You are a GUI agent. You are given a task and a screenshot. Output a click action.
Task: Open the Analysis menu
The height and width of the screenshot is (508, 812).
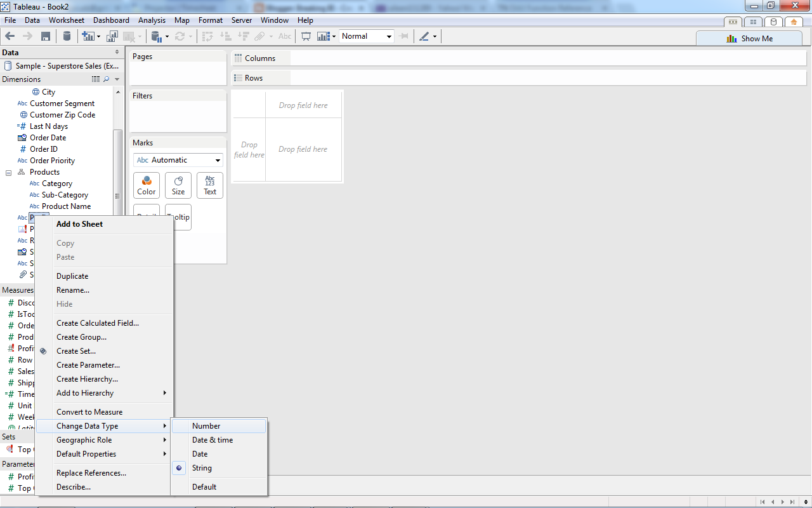point(152,20)
